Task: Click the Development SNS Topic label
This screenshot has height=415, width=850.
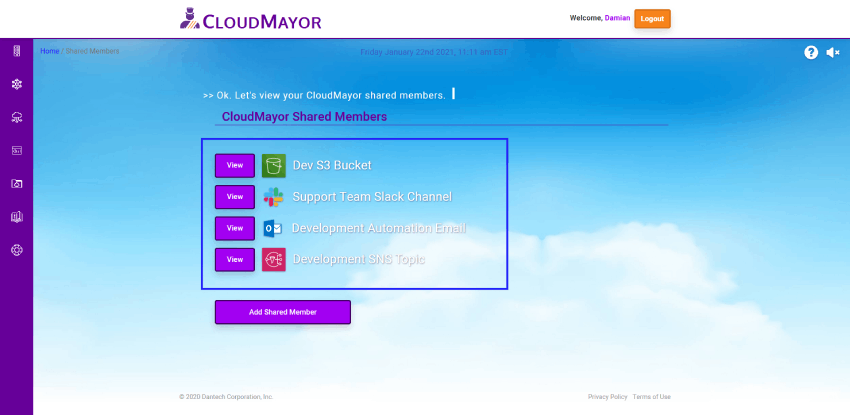Action: pyautogui.click(x=359, y=260)
